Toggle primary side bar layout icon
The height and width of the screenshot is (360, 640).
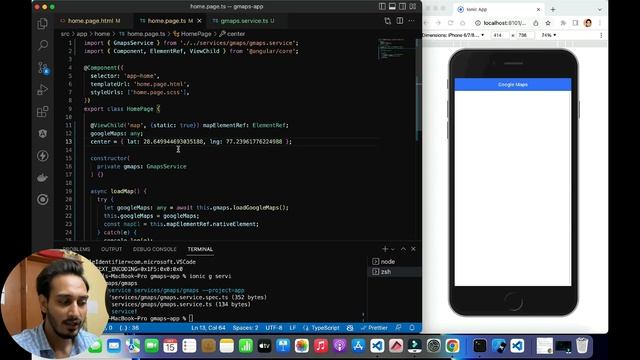(x=382, y=7)
